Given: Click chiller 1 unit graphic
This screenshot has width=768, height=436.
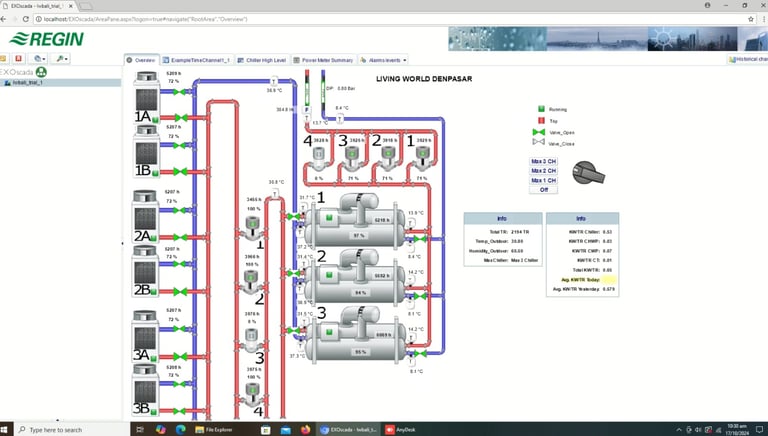Looking at the screenshot, I should click(357, 220).
